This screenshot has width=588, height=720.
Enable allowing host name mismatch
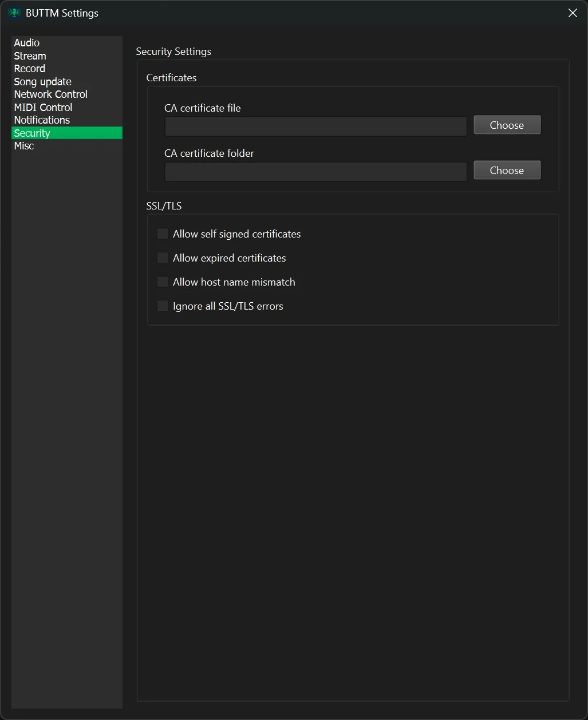(162, 282)
